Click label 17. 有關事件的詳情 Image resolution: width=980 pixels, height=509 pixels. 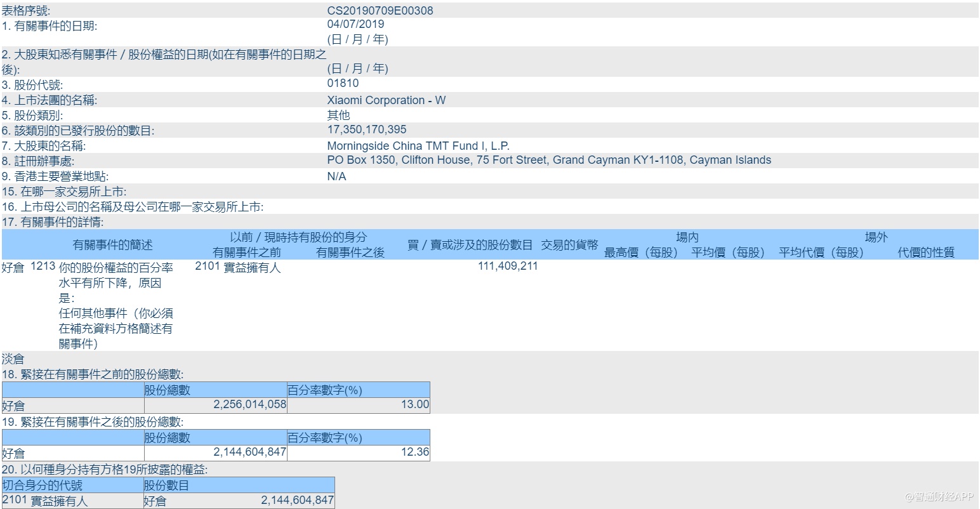point(53,222)
